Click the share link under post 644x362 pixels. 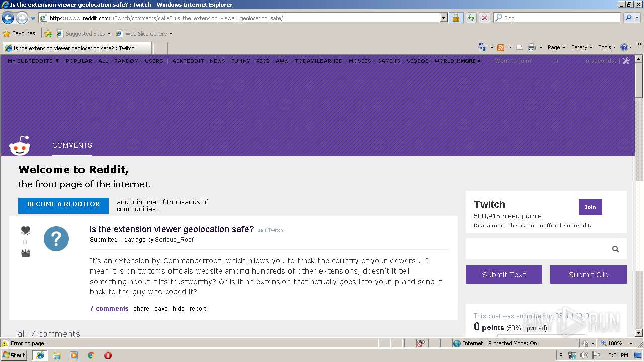coord(141,309)
